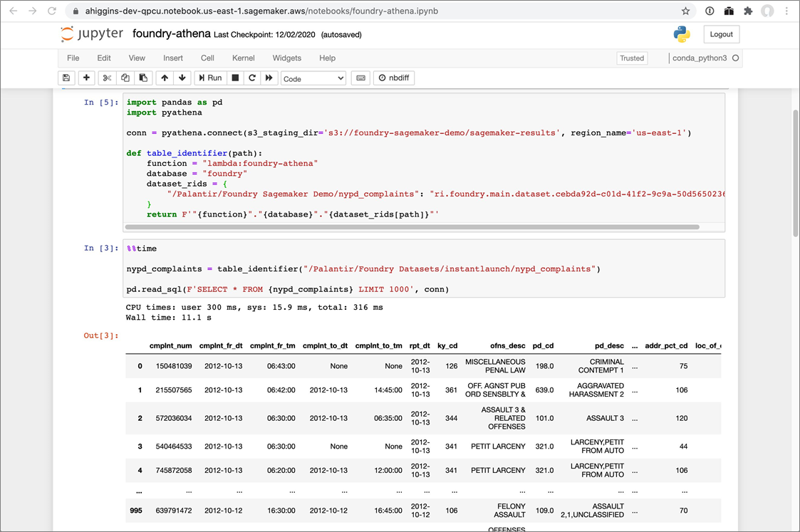Click the nbdiff button
This screenshot has height=532, width=800.
[393, 78]
